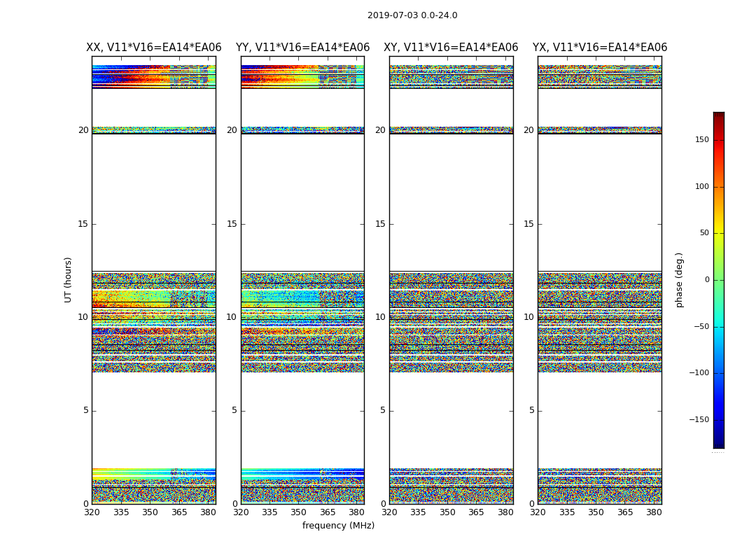Click the 20 hour tick of XX panel
This screenshot has height=560, width=735.
pyautogui.click(x=83, y=130)
